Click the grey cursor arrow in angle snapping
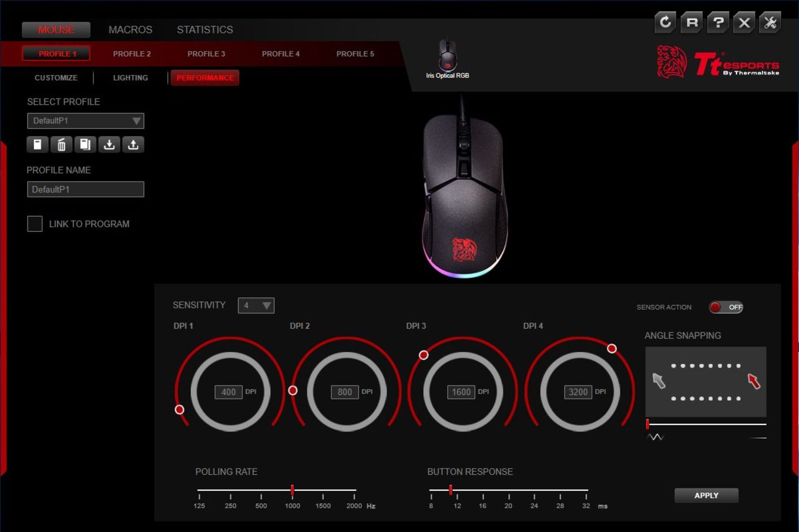The height and width of the screenshot is (532, 799). coord(659,381)
